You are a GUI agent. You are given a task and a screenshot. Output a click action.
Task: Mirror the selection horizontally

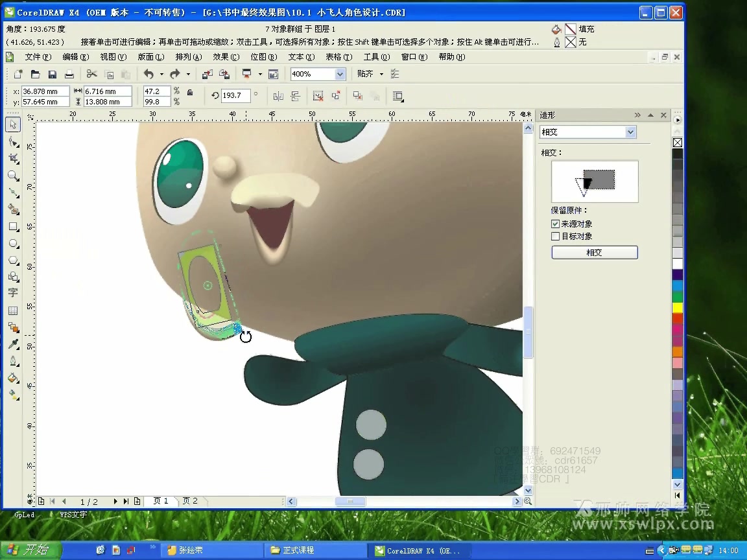[x=278, y=96]
